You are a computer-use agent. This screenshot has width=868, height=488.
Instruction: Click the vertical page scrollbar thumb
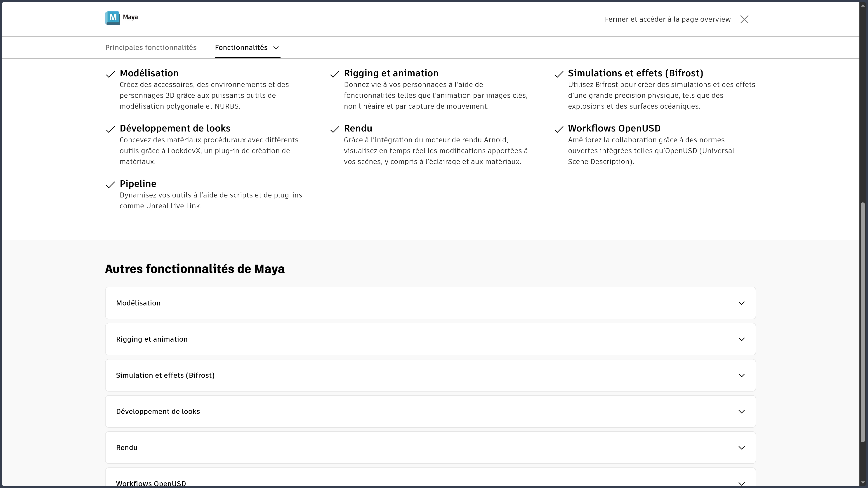(x=863, y=322)
